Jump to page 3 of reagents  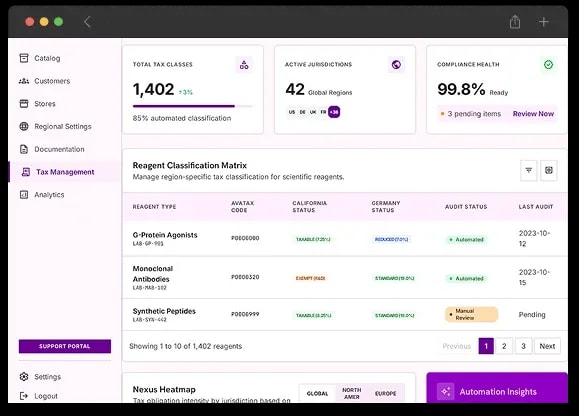coord(523,346)
